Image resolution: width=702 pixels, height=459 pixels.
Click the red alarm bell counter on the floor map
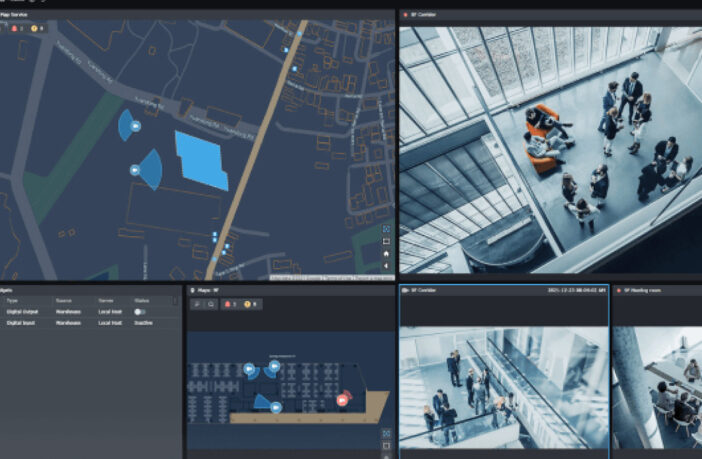(230, 305)
